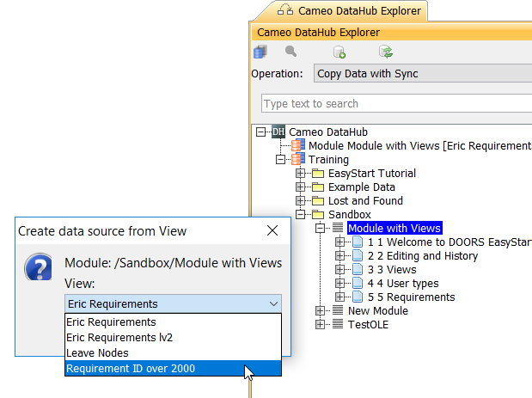Click the add data source toolbar icon

(x=339, y=52)
